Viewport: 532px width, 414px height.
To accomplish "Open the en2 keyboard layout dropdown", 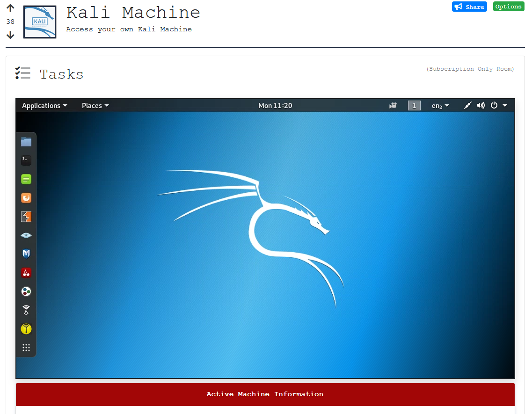I will click(440, 106).
